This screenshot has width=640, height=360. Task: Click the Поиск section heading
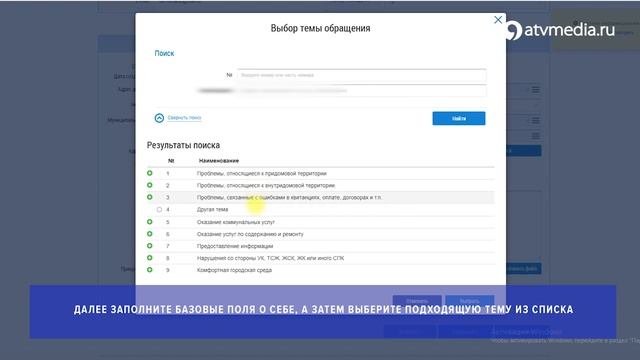(164, 53)
